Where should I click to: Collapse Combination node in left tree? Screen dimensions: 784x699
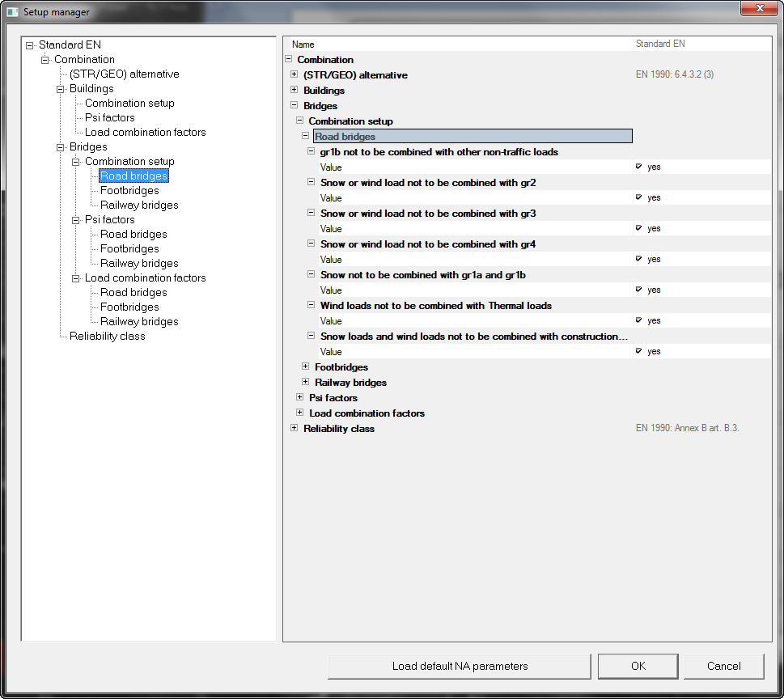point(45,60)
